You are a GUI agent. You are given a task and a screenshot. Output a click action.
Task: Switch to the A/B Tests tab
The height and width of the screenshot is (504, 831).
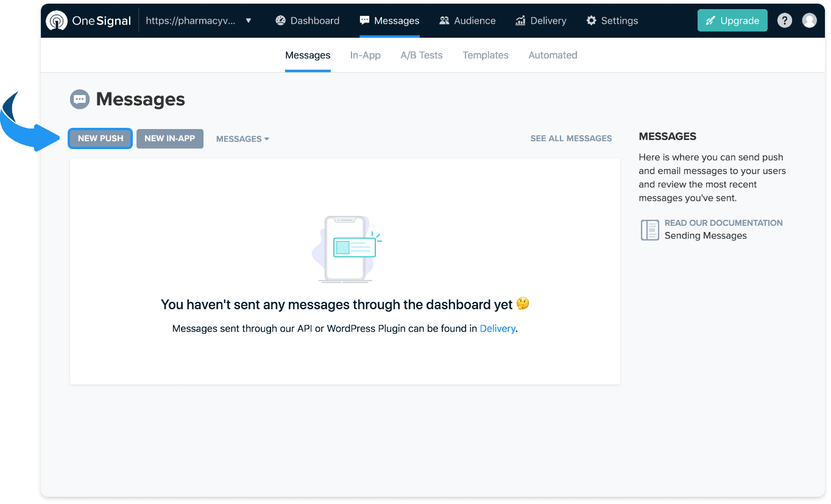(422, 55)
